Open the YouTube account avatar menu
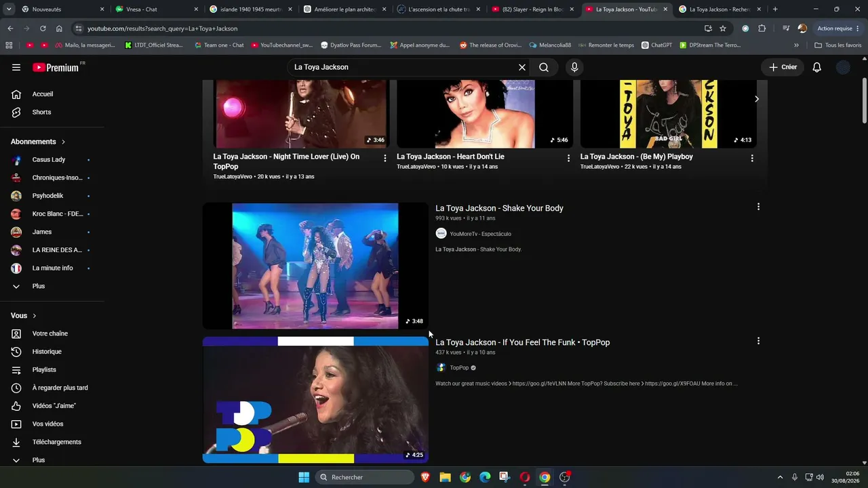The width and height of the screenshot is (868, 488). [x=843, y=67]
